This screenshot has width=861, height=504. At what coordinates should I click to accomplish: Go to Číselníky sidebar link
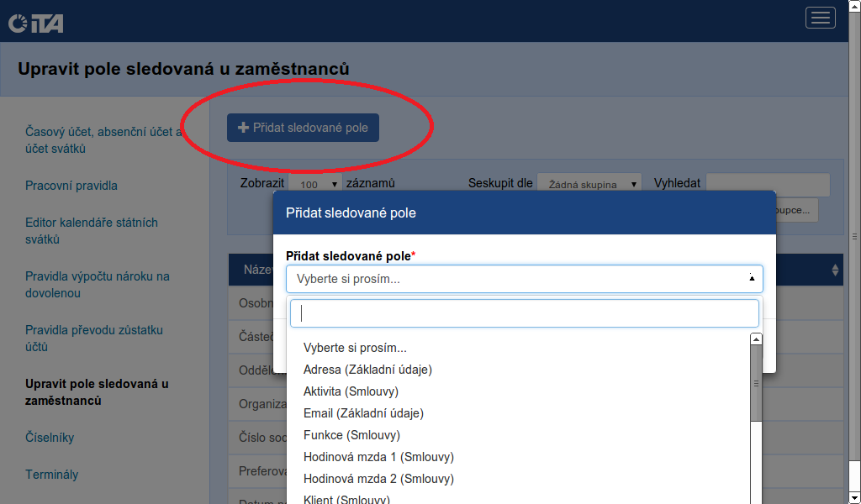pos(50,438)
